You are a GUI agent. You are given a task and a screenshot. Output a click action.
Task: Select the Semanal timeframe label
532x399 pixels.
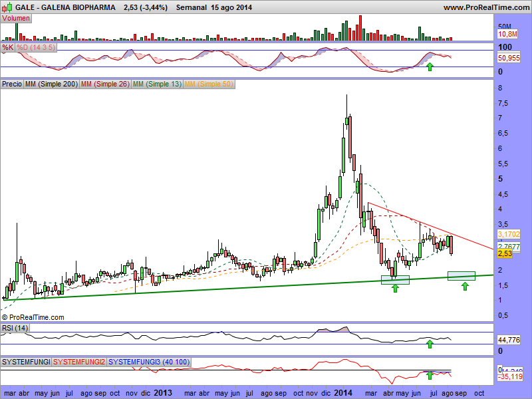(x=191, y=7)
